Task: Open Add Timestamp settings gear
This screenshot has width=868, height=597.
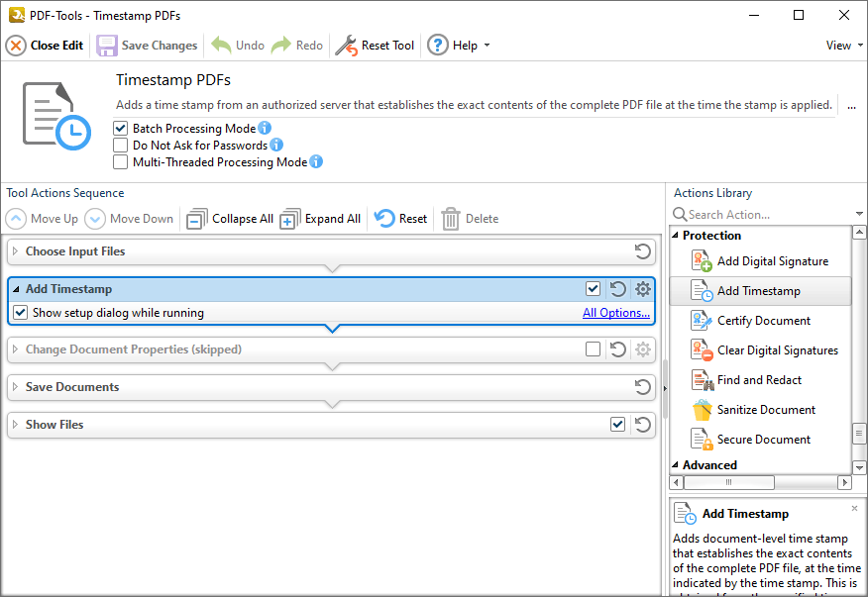Action: click(x=642, y=289)
